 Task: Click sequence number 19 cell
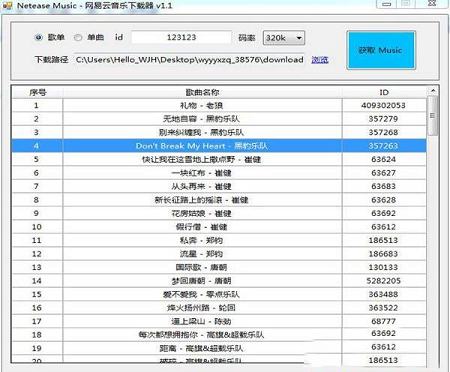point(37,348)
